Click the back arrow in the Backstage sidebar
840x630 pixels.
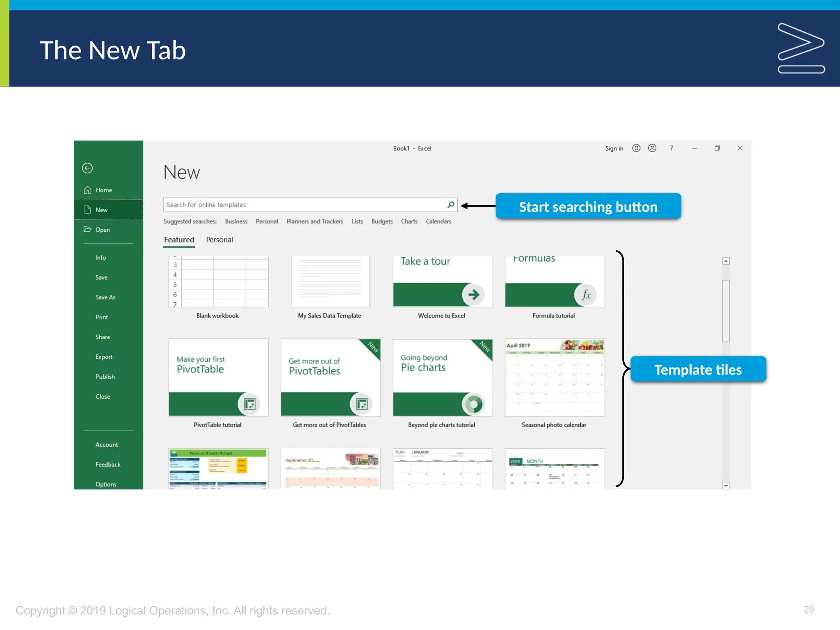pos(87,168)
